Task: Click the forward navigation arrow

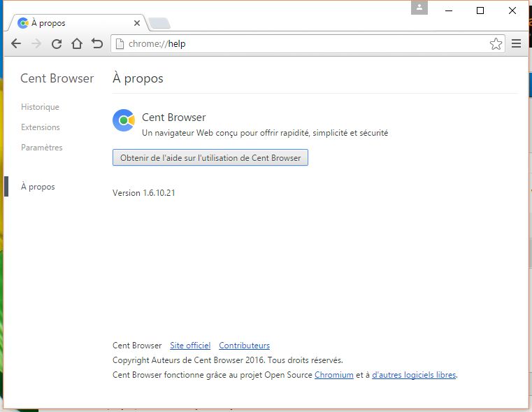Action: (36, 43)
